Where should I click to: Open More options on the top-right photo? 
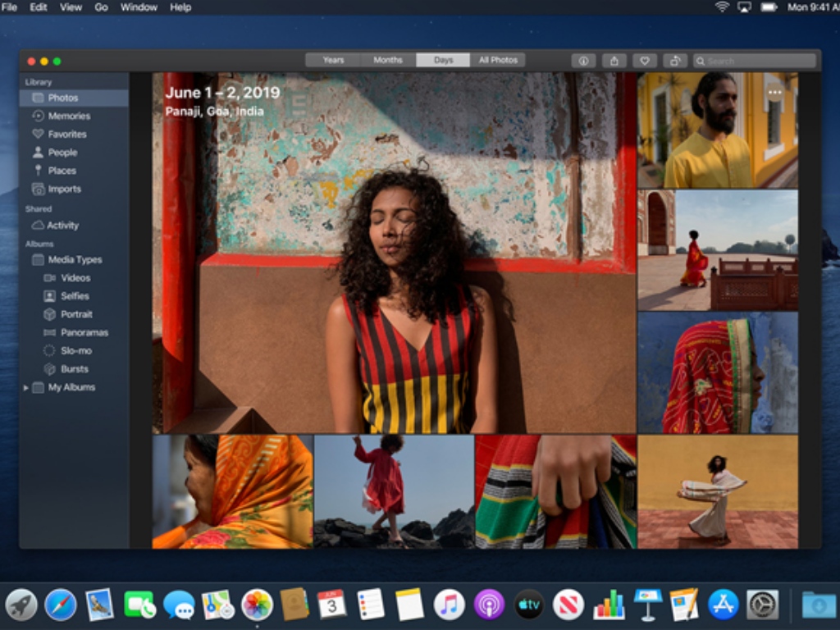[774, 93]
